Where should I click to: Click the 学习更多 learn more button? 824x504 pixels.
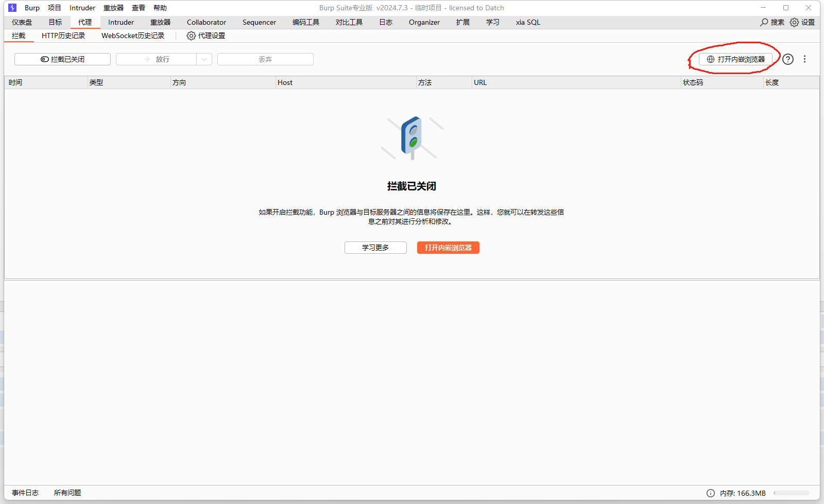pyautogui.click(x=375, y=248)
